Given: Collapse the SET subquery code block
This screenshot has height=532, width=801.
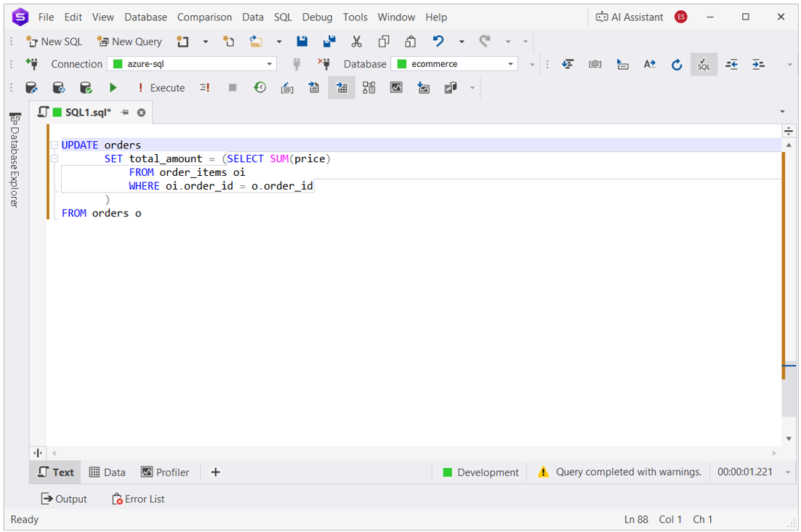Looking at the screenshot, I should (x=54, y=158).
